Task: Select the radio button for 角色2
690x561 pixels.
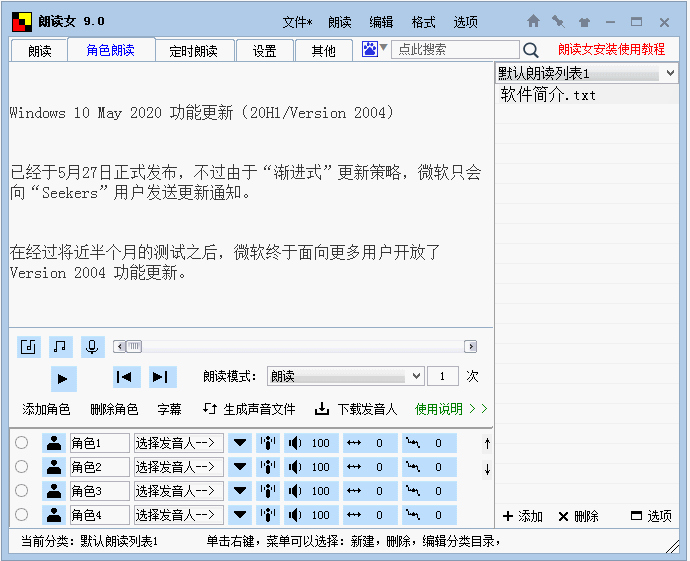Action: tap(22, 466)
